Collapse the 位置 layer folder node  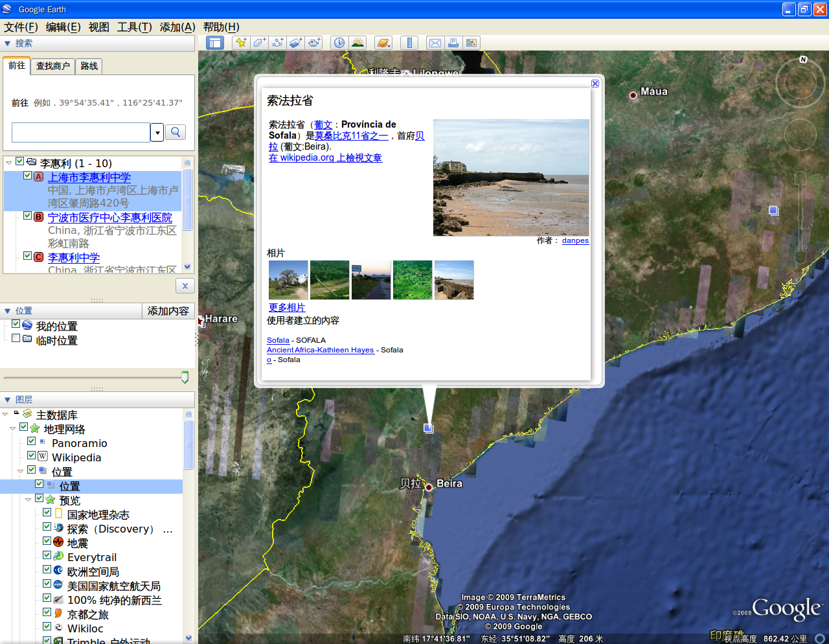pos(21,471)
